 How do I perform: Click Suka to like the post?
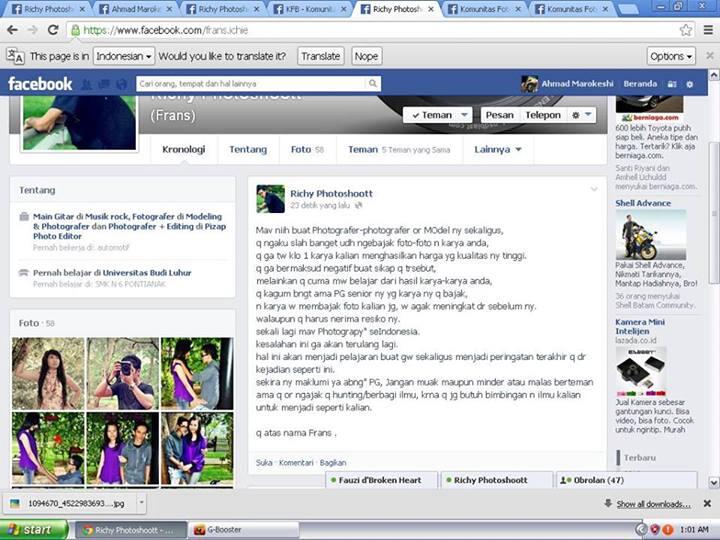[264, 463]
